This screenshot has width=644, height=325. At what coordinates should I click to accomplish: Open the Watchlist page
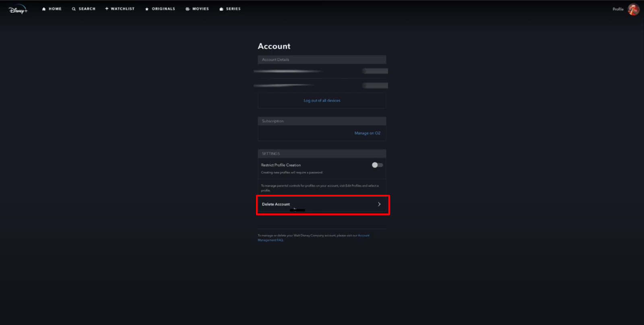[120, 9]
